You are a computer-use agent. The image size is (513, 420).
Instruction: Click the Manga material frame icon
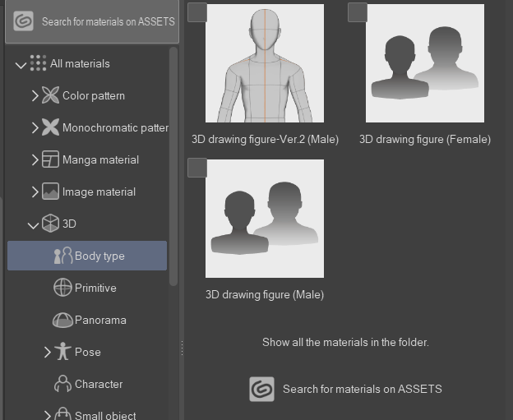point(50,159)
